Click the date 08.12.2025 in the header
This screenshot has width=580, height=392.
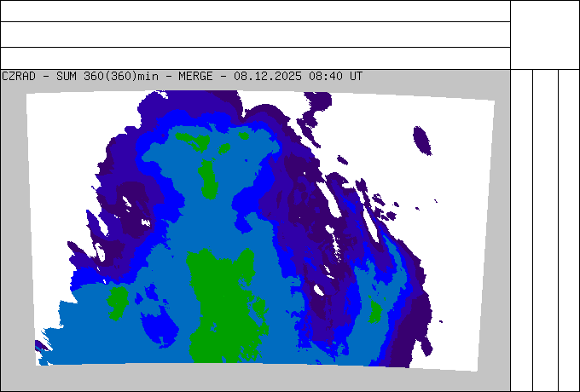pyautogui.click(x=267, y=76)
